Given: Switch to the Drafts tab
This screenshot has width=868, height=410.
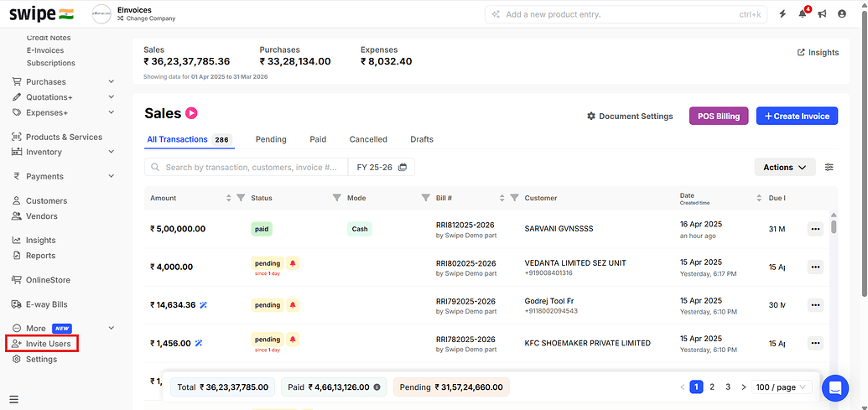Looking at the screenshot, I should point(422,139).
